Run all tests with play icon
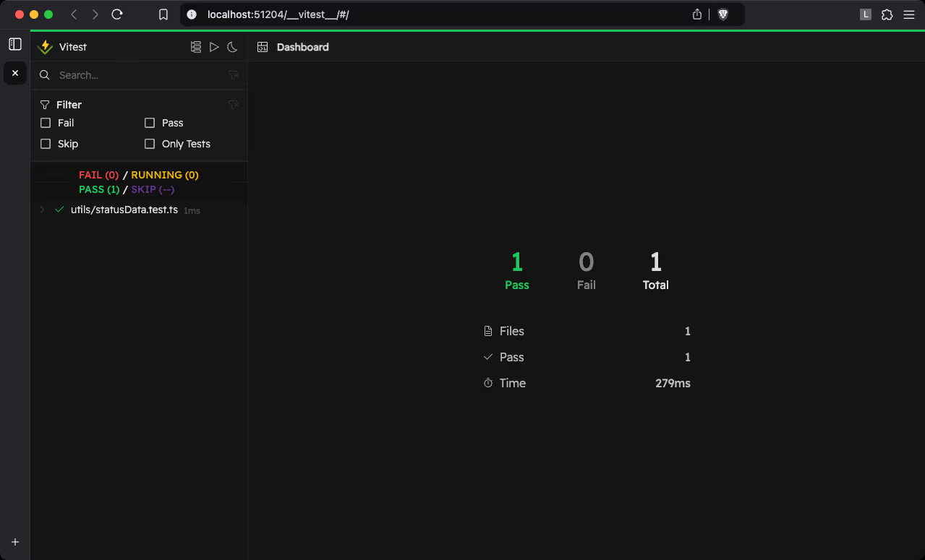The height and width of the screenshot is (560, 925). tap(214, 47)
